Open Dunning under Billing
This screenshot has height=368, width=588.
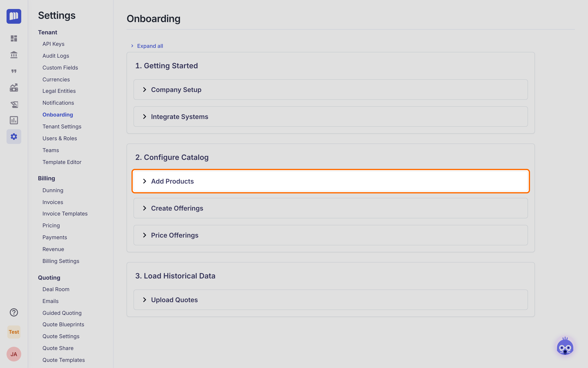(x=53, y=190)
